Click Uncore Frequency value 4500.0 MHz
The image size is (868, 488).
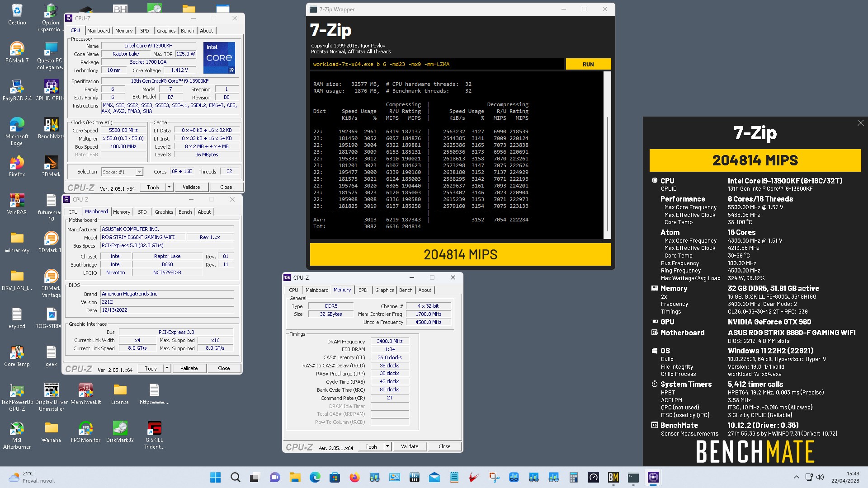point(429,322)
